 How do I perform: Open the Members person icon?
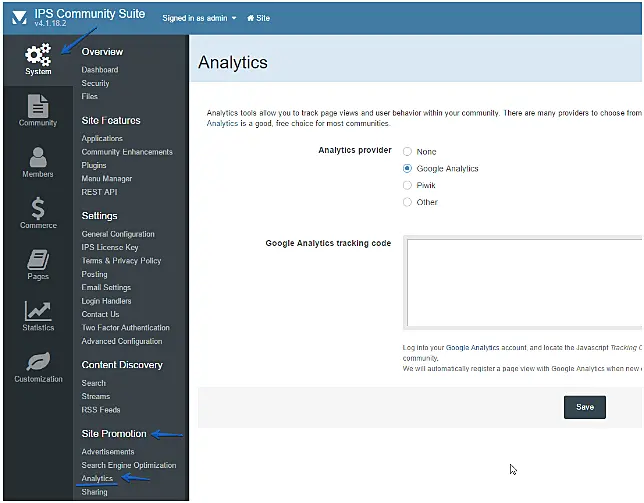pyautogui.click(x=38, y=157)
